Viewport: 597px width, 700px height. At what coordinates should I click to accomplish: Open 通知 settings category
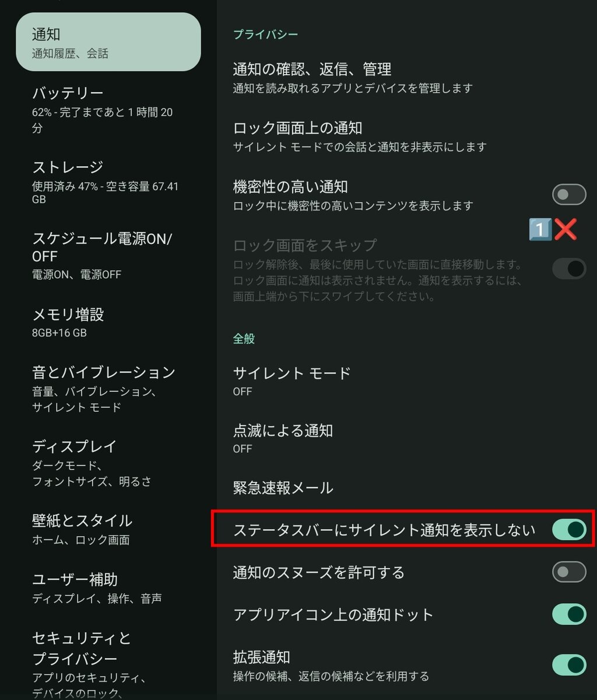tap(108, 42)
